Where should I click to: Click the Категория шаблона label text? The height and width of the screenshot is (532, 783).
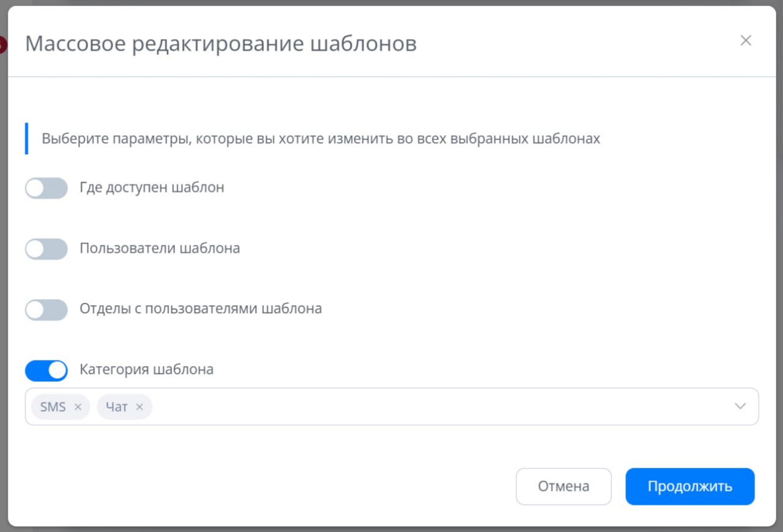coord(147,370)
